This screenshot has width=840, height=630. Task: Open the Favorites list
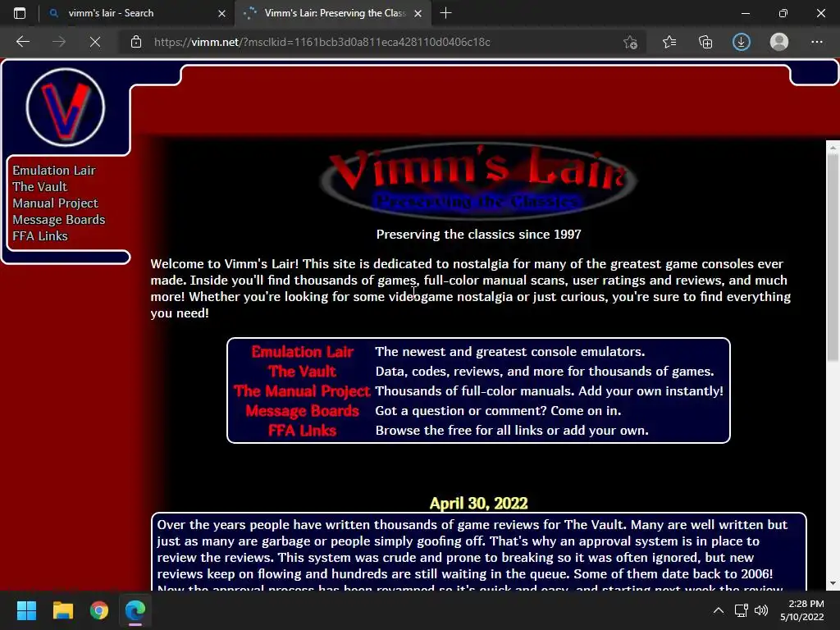669,42
